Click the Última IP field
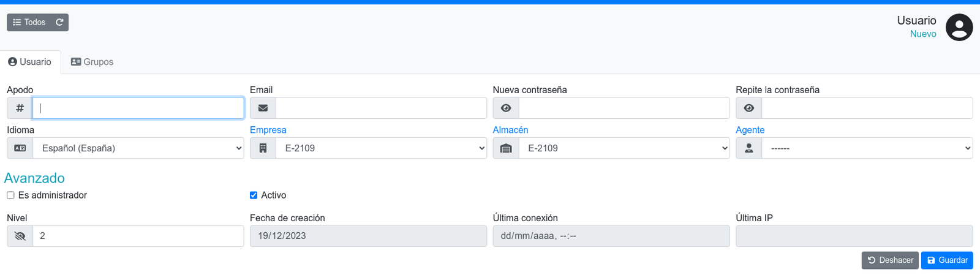 854,236
